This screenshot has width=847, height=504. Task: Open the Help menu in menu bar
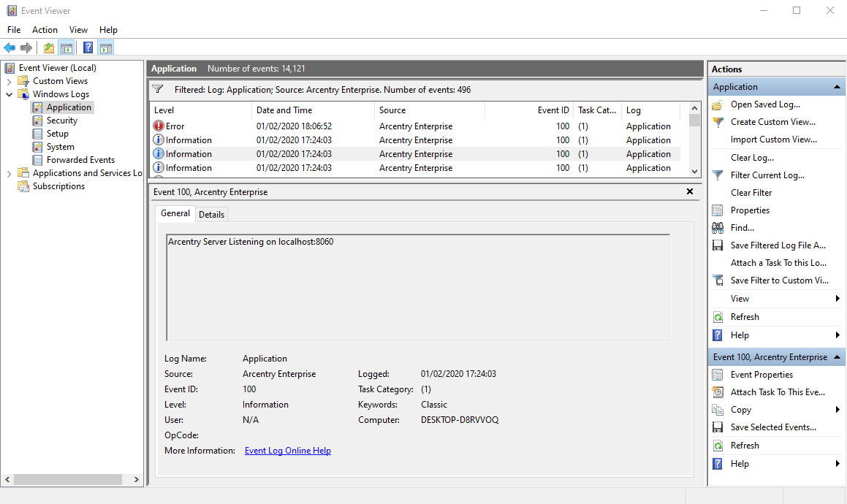coord(109,30)
